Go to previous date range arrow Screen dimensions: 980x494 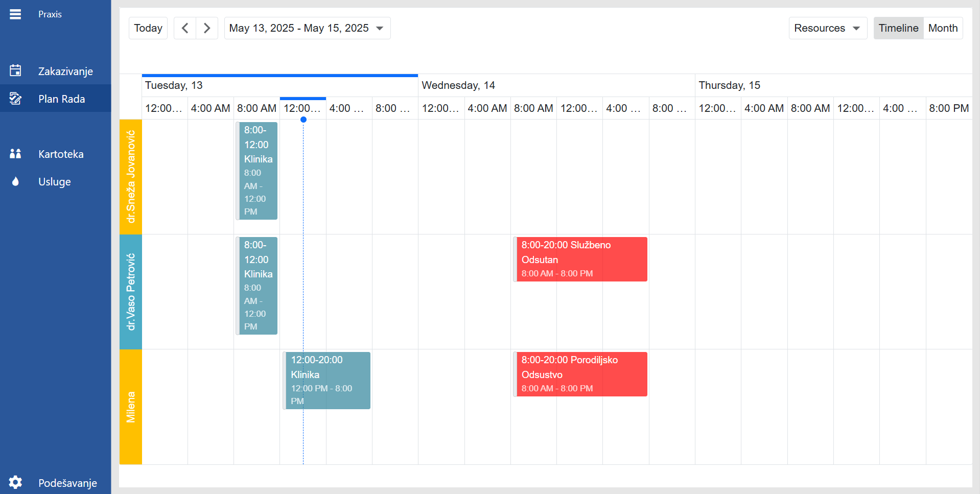185,28
